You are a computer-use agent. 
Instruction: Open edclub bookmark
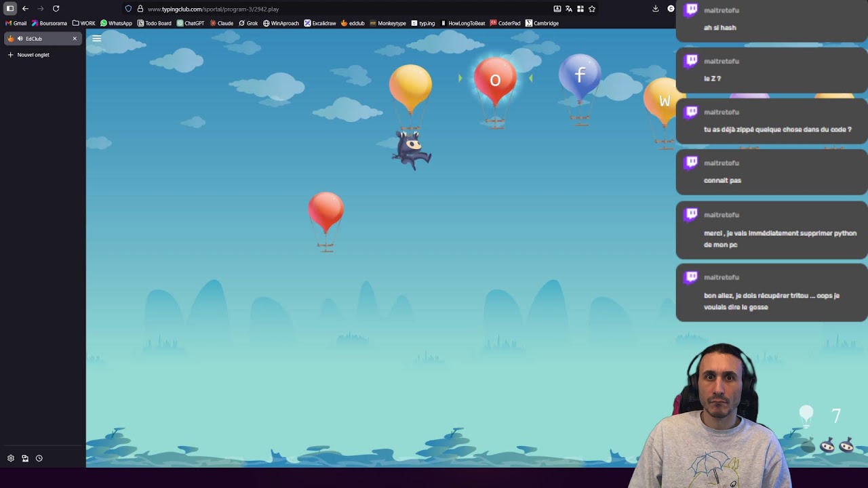(353, 23)
